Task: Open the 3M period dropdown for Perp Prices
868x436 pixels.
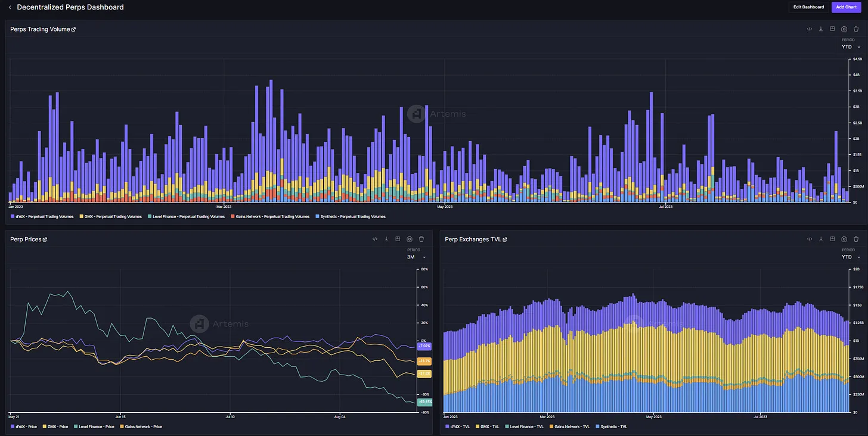Action: point(416,257)
